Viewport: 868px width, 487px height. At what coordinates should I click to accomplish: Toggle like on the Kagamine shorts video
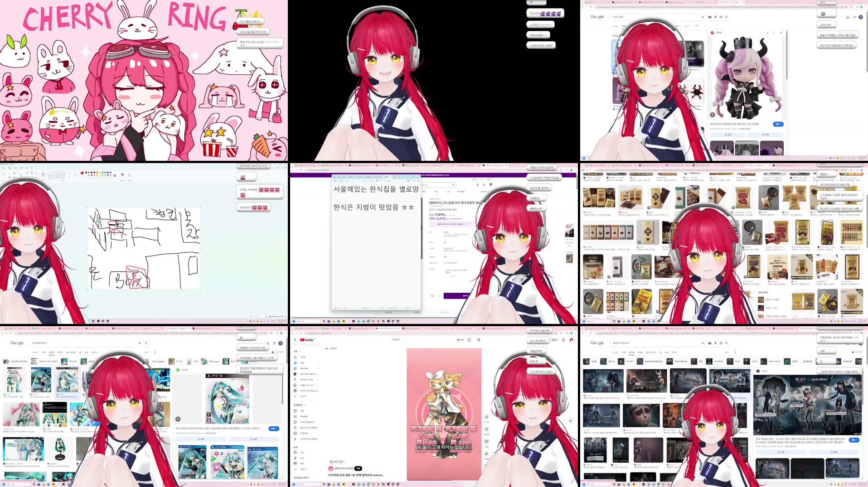(x=486, y=417)
